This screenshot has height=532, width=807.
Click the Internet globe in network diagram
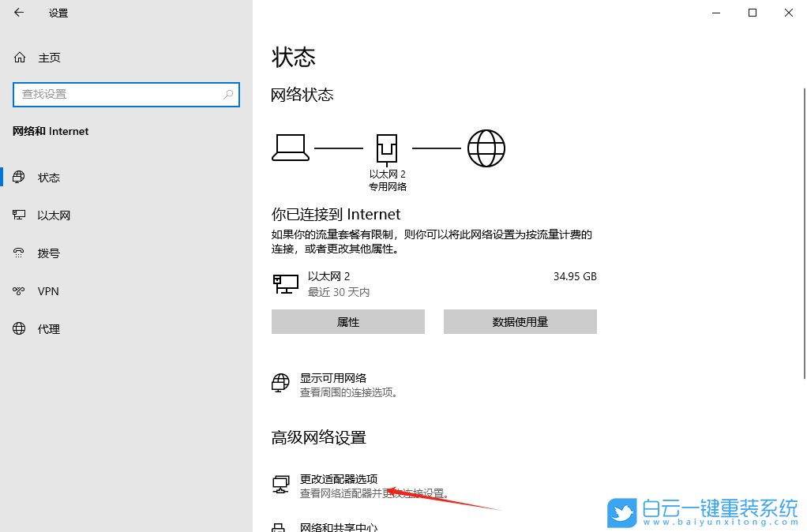pos(486,148)
